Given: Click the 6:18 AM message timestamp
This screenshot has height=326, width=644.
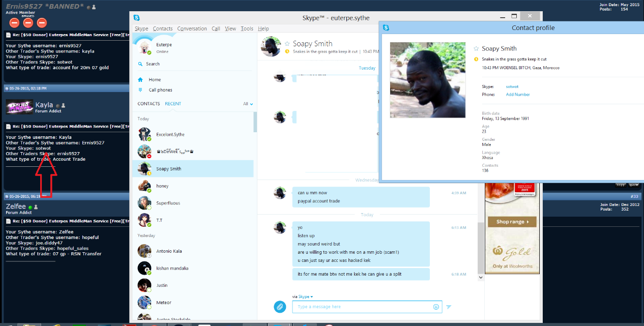Looking at the screenshot, I should [458, 274].
